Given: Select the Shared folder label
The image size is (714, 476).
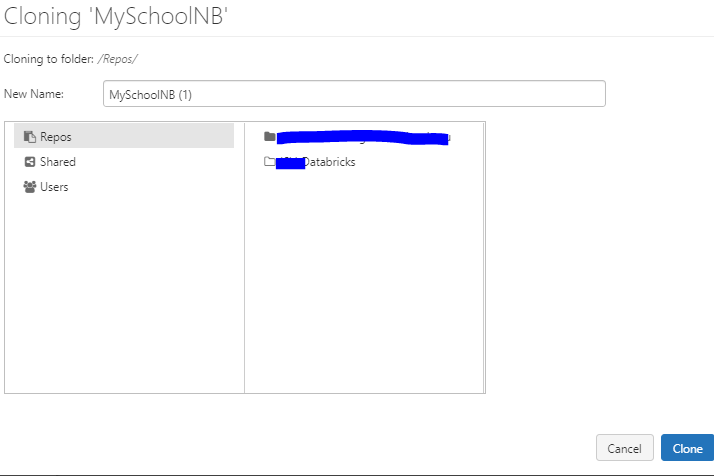Looking at the screenshot, I should 58,162.
